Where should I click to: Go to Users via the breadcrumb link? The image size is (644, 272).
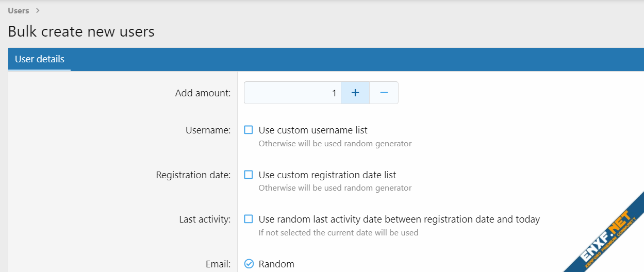(19, 10)
